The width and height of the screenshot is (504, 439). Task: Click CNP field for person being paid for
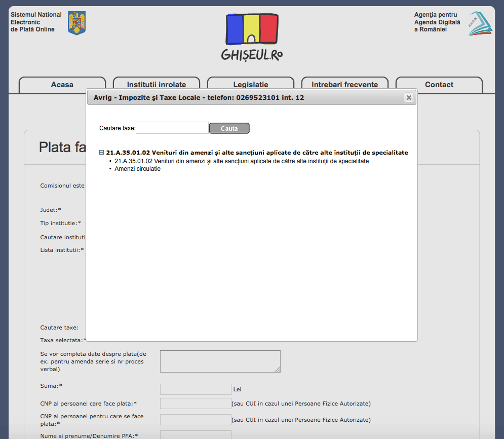pos(196,420)
